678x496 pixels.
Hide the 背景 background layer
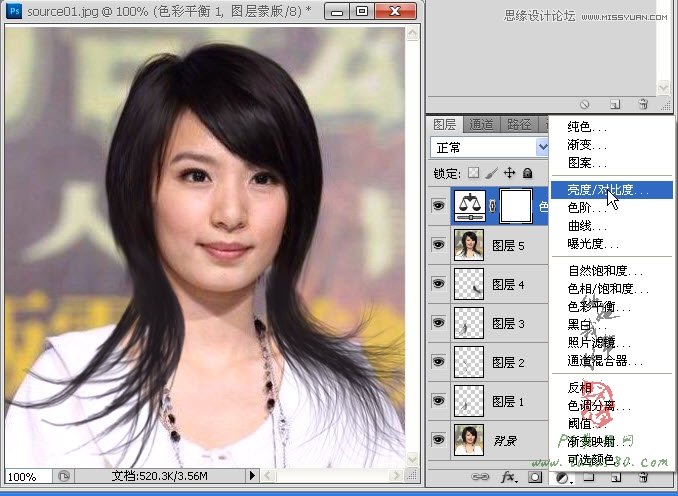click(438, 440)
